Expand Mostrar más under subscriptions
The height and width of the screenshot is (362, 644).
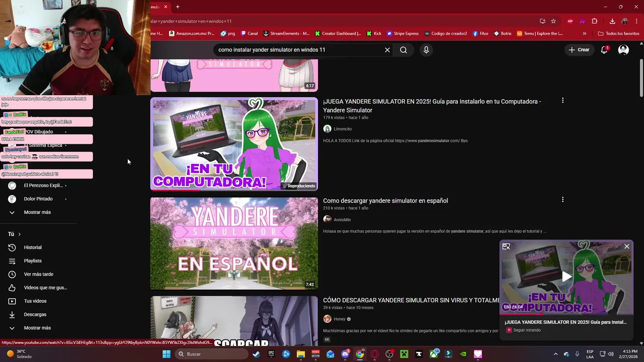pos(38,212)
